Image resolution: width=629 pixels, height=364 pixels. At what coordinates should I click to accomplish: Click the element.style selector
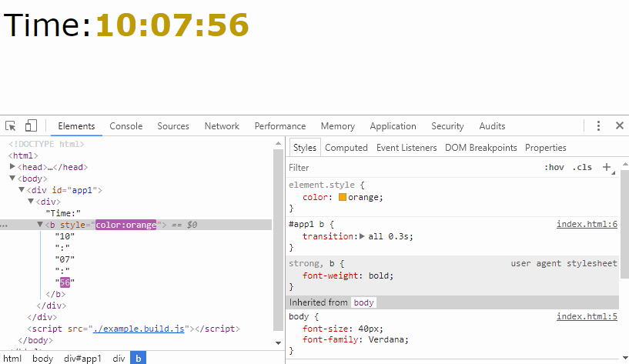tap(322, 185)
